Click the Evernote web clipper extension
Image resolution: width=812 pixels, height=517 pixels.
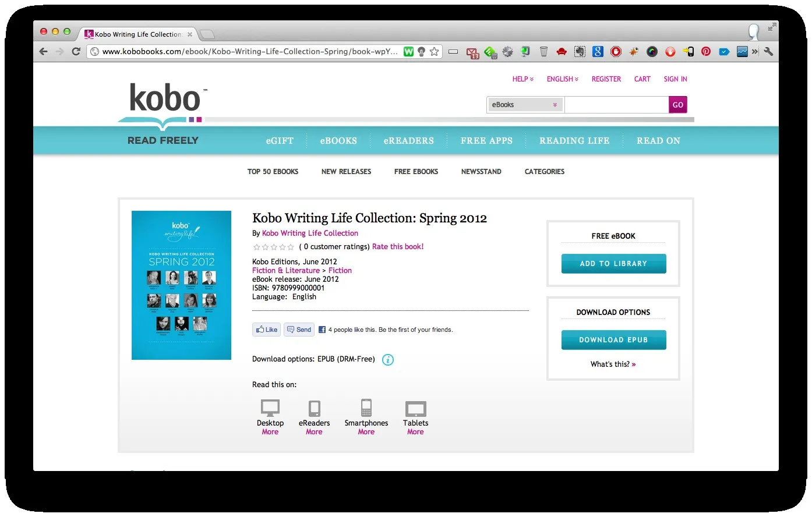click(580, 52)
